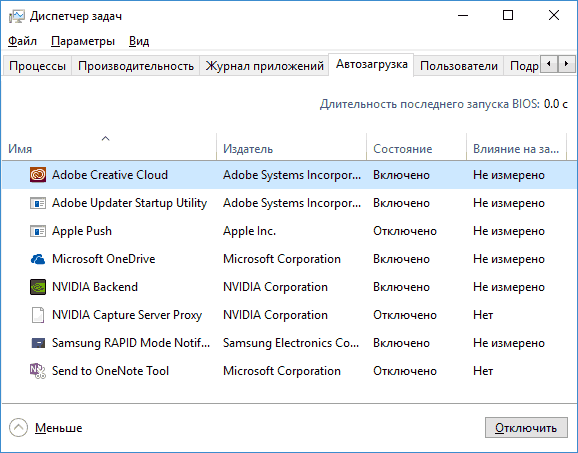Select the Samsung RAPID Mode Notif... name
Viewport: 578px width, 453px height.
(131, 343)
